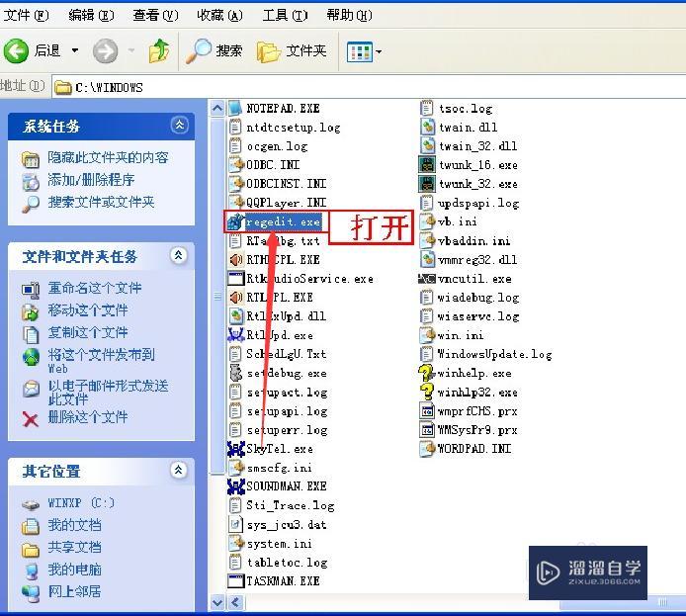Open the 文件(F) menu
Screen dimensions: 686x616
26,15
